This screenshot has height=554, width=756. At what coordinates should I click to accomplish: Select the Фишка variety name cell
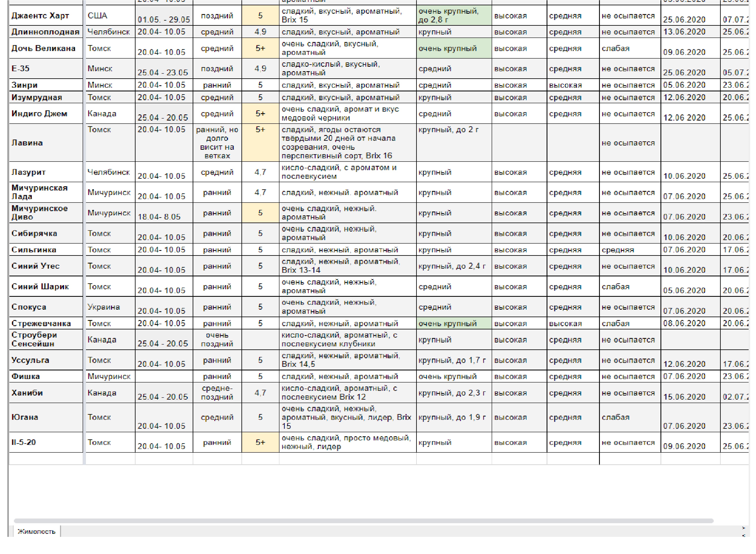pyautogui.click(x=46, y=376)
